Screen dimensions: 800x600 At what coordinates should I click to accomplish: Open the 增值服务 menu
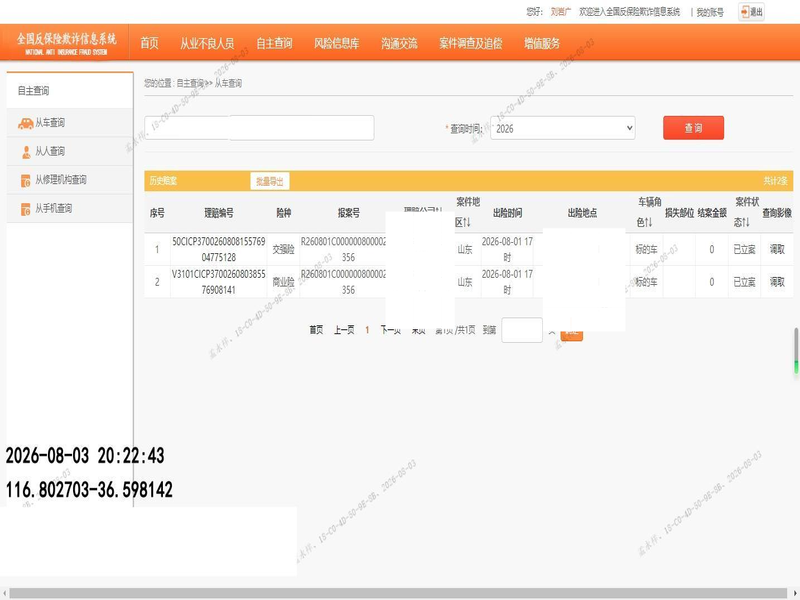(542, 43)
